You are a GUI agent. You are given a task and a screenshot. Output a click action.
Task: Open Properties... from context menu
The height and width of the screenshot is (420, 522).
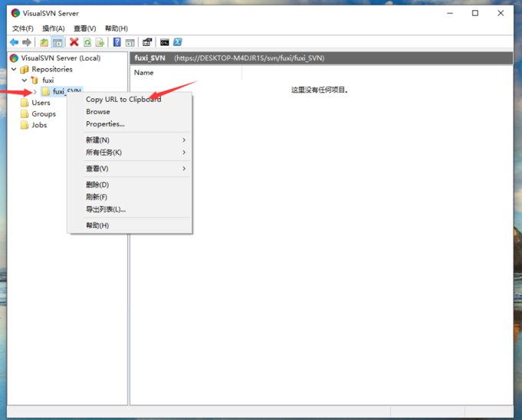coord(130,124)
